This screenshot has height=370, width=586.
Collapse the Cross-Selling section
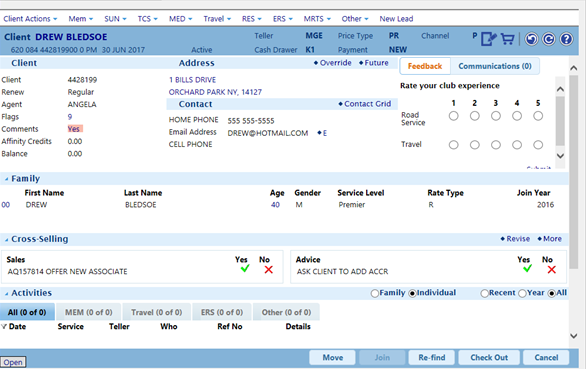(x=6, y=240)
